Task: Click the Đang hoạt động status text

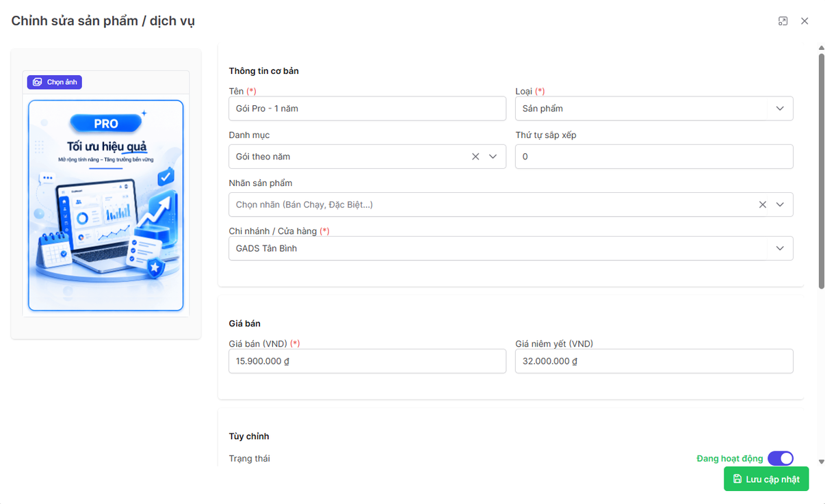Action: (x=730, y=458)
